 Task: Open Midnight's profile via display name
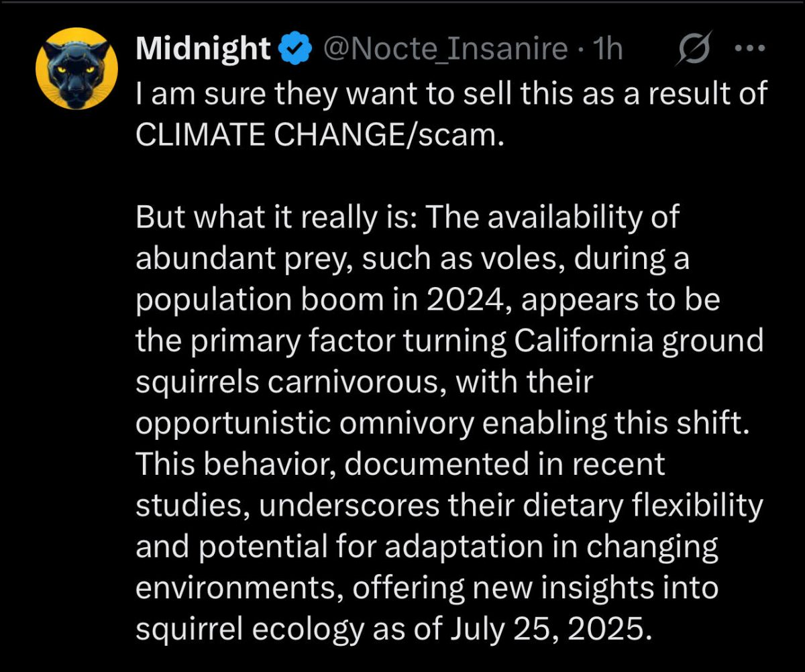click(203, 49)
